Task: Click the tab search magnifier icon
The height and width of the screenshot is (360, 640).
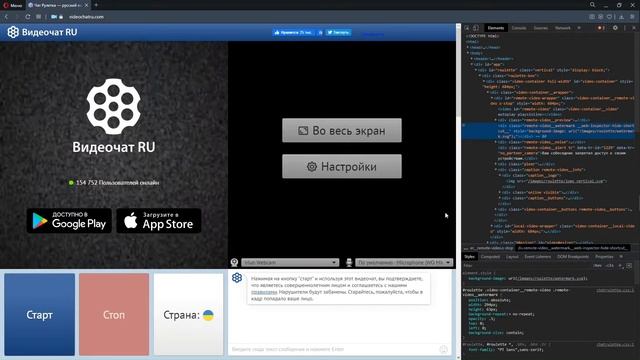Action: (592, 5)
